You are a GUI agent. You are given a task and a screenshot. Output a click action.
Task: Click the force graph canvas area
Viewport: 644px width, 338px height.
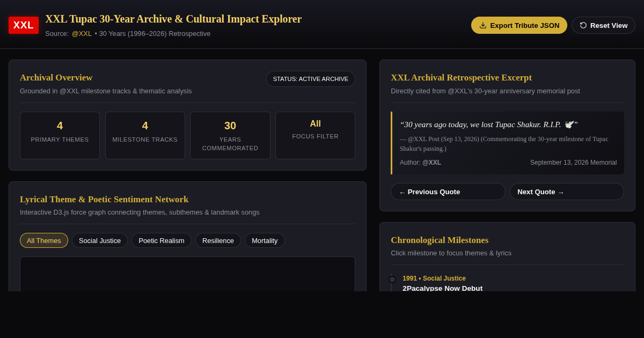click(187, 274)
